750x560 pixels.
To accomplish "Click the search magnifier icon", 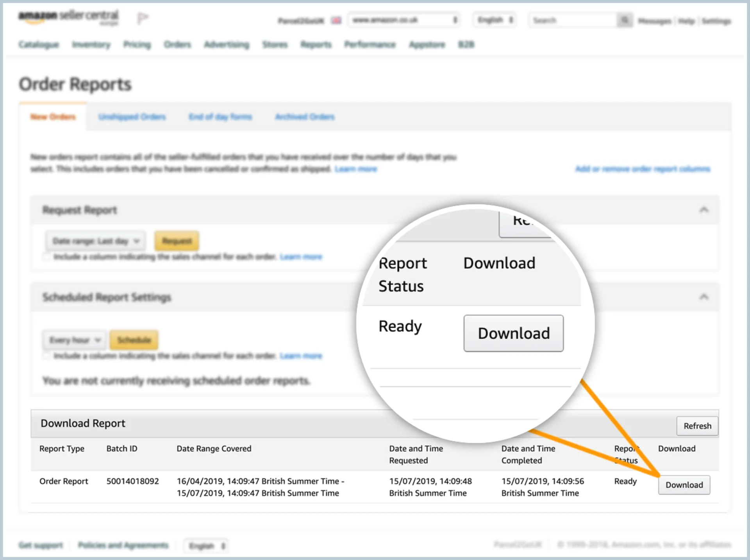I will point(625,20).
